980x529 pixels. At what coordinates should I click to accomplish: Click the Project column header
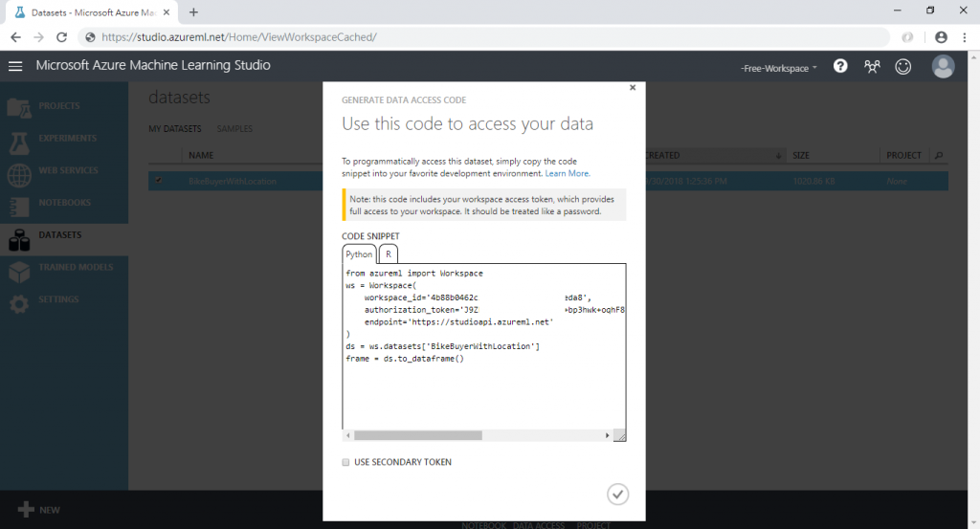click(903, 155)
